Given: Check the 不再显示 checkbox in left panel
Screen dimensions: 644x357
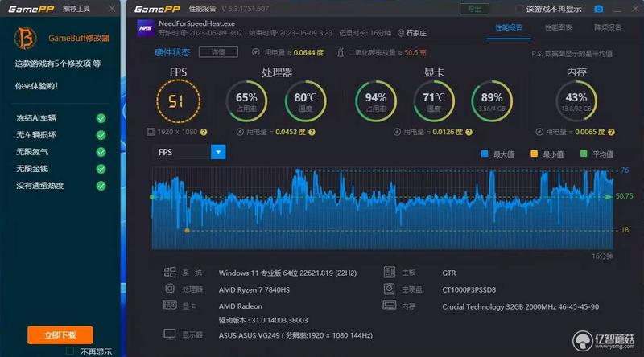Looking at the screenshot, I should coord(70,351).
